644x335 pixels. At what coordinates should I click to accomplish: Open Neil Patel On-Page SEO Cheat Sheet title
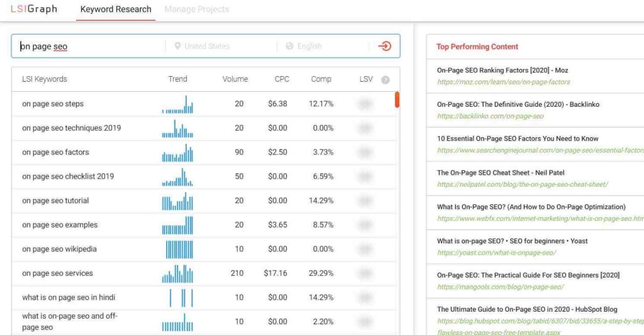(x=501, y=173)
